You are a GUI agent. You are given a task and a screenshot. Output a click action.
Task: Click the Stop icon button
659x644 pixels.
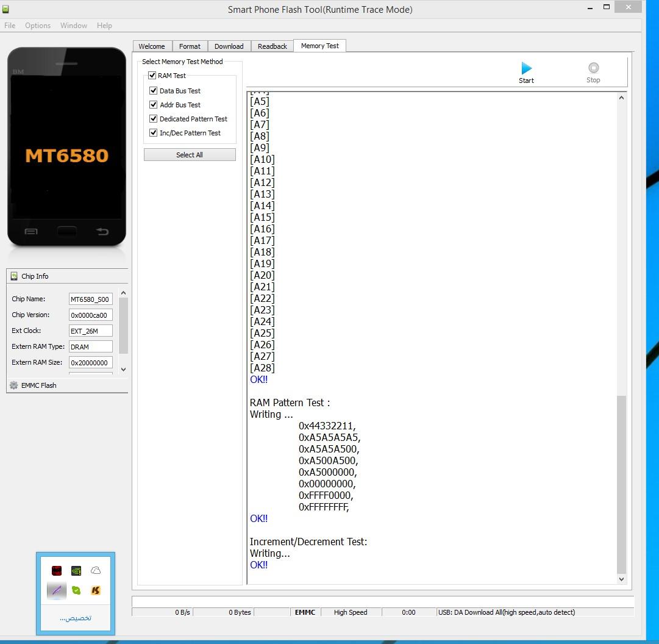593,68
